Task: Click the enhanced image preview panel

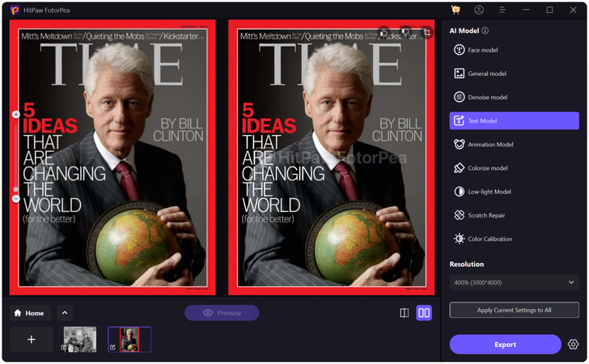Action: click(x=332, y=158)
